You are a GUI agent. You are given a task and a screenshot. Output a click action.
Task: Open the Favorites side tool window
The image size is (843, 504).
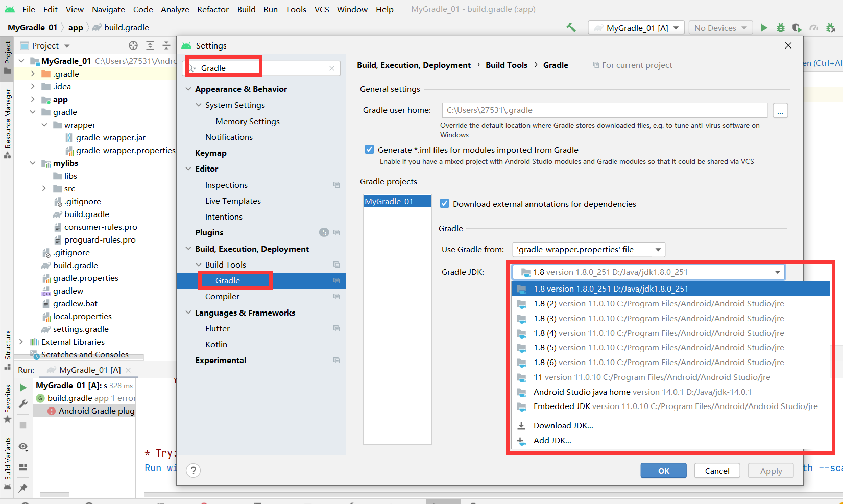click(x=7, y=403)
